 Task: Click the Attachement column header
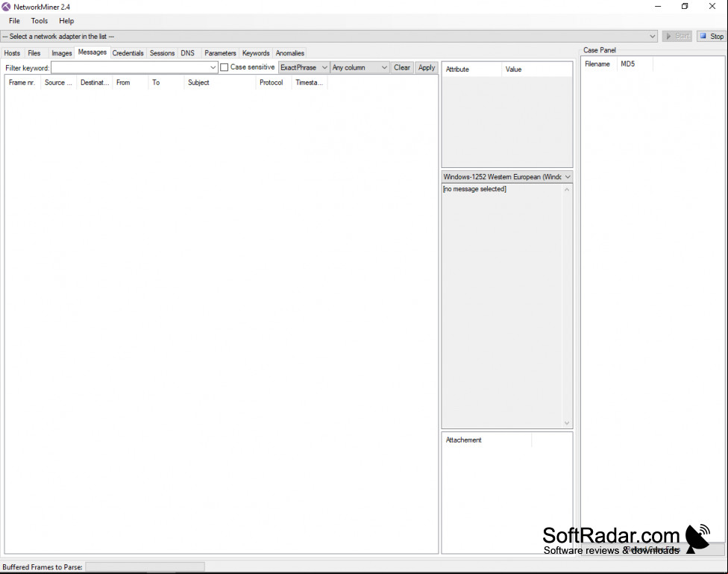click(x=486, y=440)
